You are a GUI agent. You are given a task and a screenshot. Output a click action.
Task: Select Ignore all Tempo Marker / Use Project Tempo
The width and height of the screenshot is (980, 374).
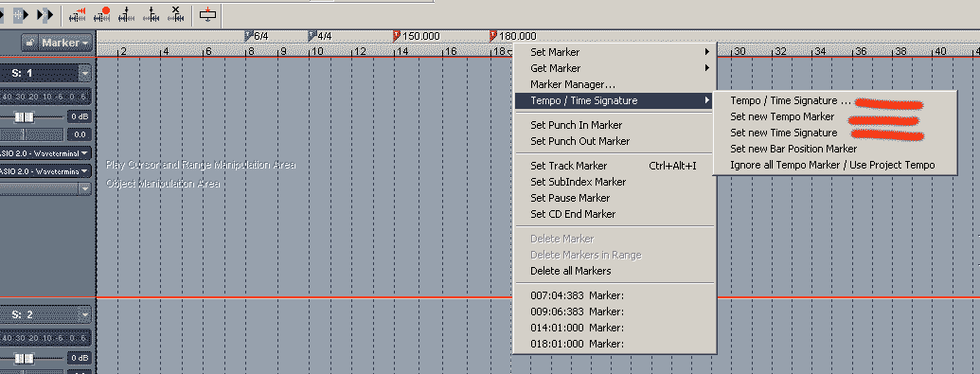pyautogui.click(x=832, y=165)
